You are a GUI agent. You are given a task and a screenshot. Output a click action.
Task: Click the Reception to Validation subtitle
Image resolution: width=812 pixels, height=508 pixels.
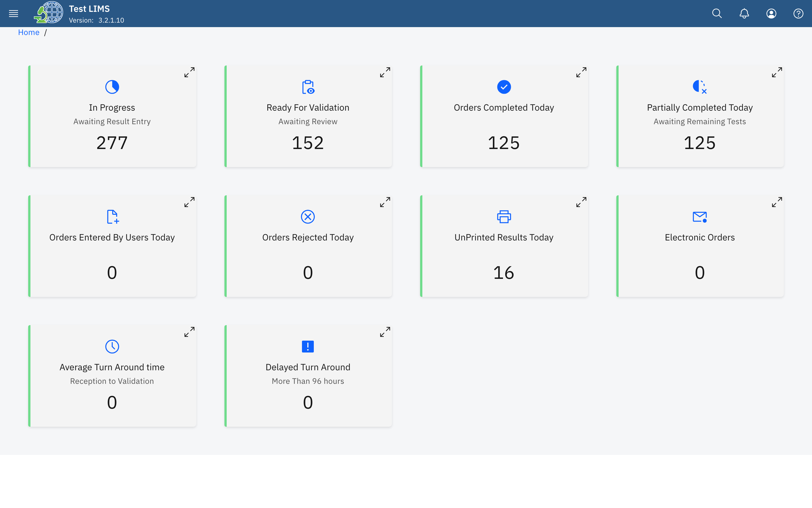pyautogui.click(x=112, y=381)
